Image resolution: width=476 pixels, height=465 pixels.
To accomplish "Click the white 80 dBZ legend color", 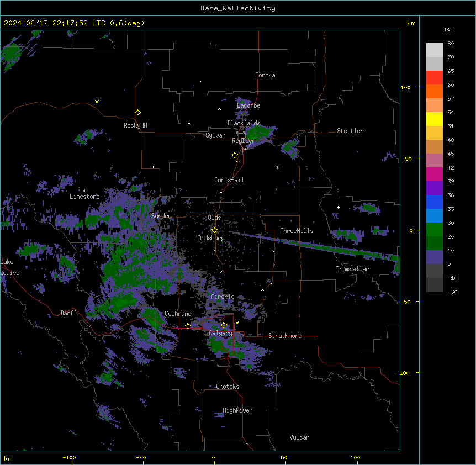I will [434, 50].
